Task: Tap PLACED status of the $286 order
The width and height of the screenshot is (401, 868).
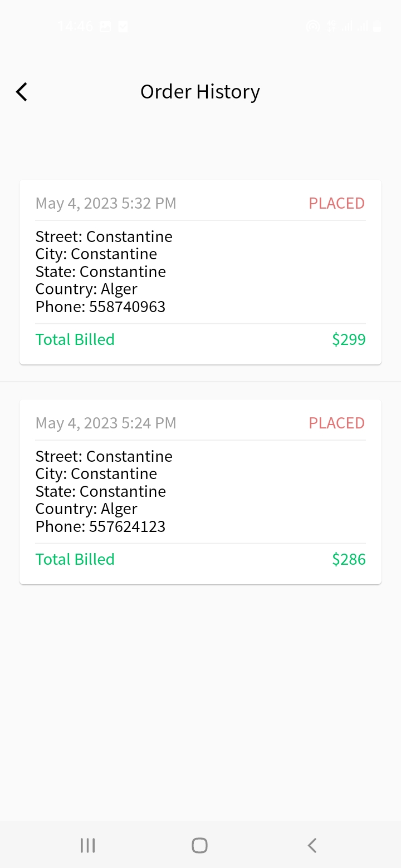Action: (x=336, y=423)
